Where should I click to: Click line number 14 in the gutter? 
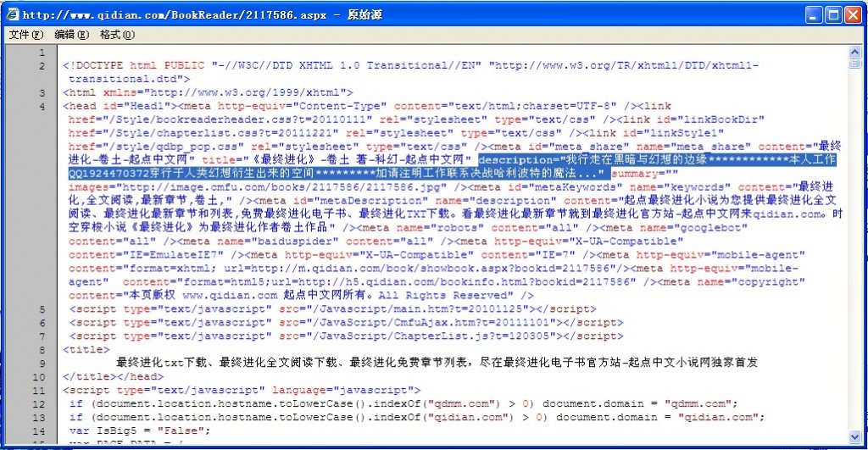point(39,431)
